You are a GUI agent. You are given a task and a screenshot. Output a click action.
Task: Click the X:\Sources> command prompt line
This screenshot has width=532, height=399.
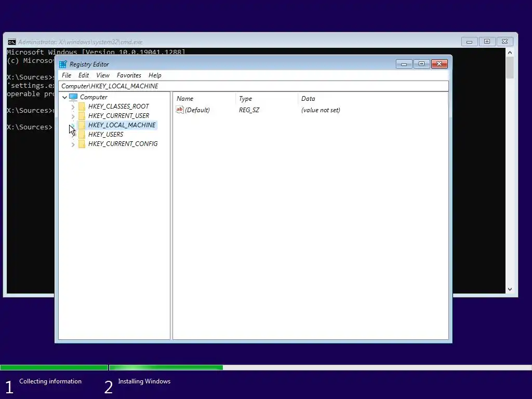pyautogui.click(x=30, y=127)
